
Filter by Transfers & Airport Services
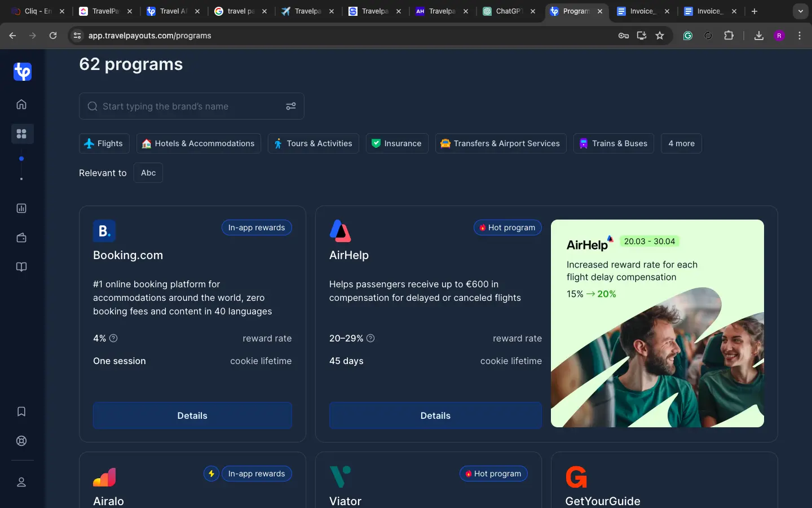(x=501, y=143)
